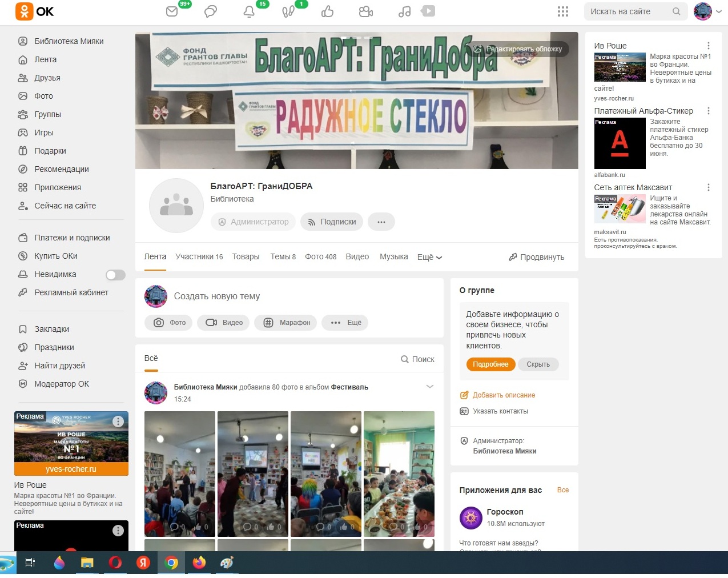
Task: Expand the post options chevron on Фестиваль post
Action: coord(430,387)
